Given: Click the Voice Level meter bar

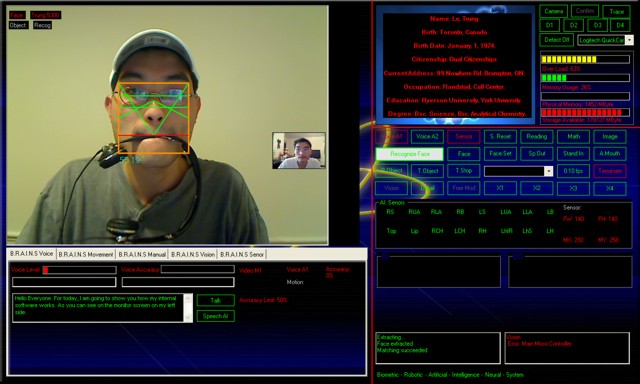Looking at the screenshot, I should [80, 270].
